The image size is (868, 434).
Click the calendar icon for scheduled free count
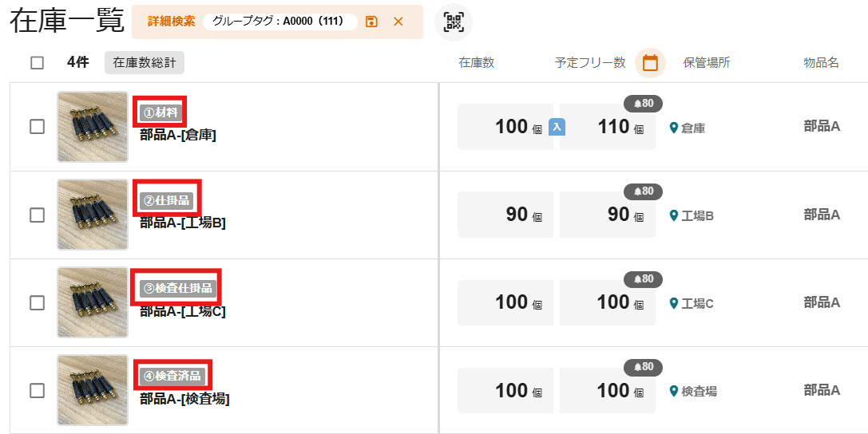click(x=650, y=62)
